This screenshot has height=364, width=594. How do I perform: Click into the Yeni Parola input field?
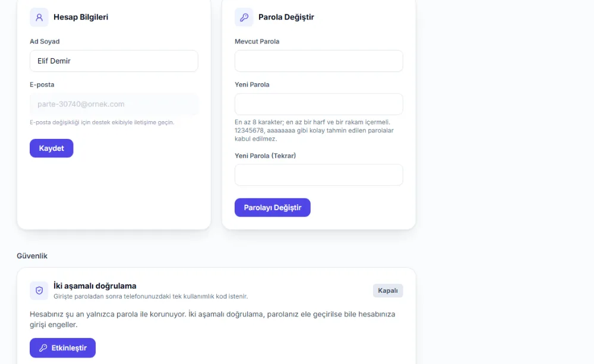coord(319,104)
